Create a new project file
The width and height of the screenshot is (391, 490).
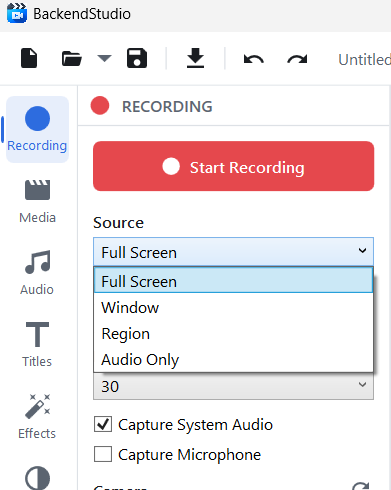[x=29, y=58]
